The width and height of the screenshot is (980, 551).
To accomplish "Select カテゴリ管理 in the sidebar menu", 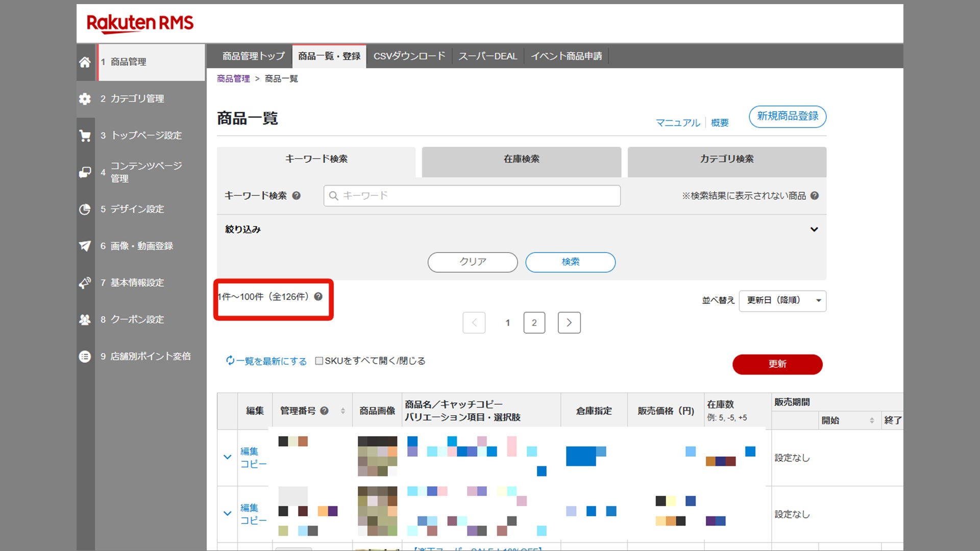I will (137, 99).
